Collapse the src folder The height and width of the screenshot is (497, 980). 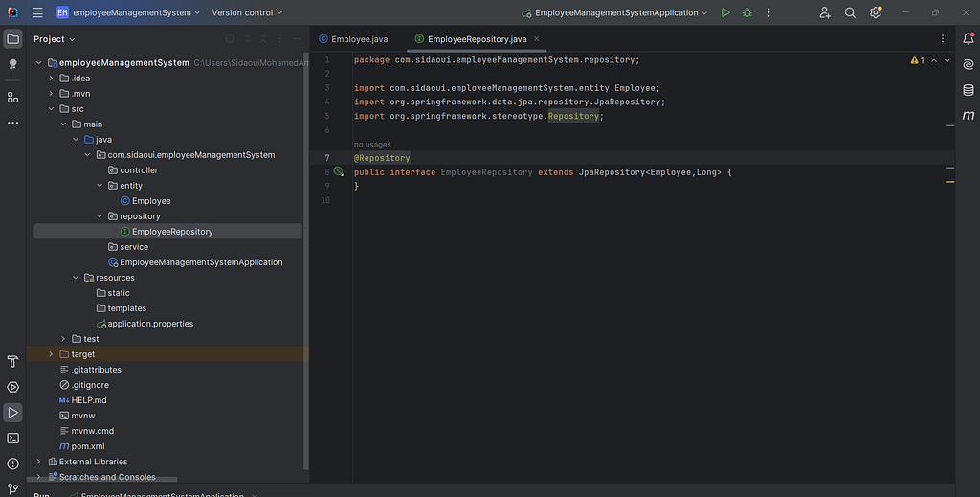51,109
